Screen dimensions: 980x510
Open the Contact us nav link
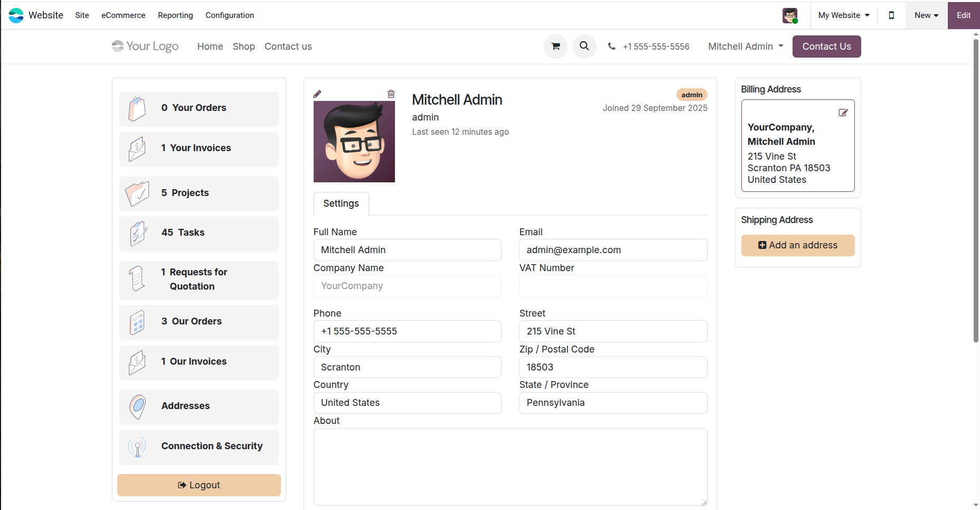point(288,47)
